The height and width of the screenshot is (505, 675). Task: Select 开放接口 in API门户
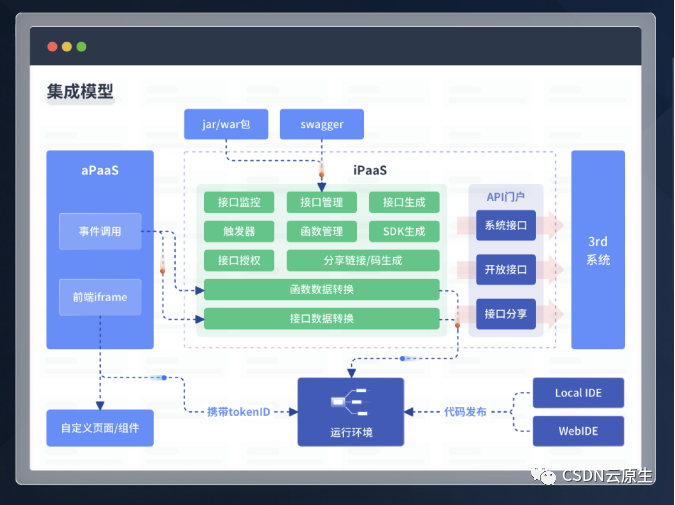click(506, 270)
